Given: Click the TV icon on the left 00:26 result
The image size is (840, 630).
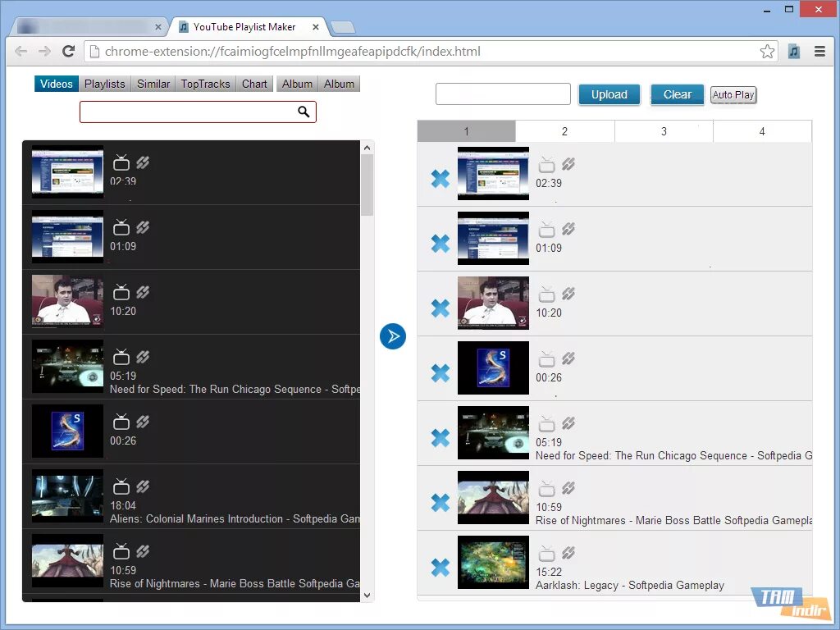Looking at the screenshot, I should [x=121, y=422].
